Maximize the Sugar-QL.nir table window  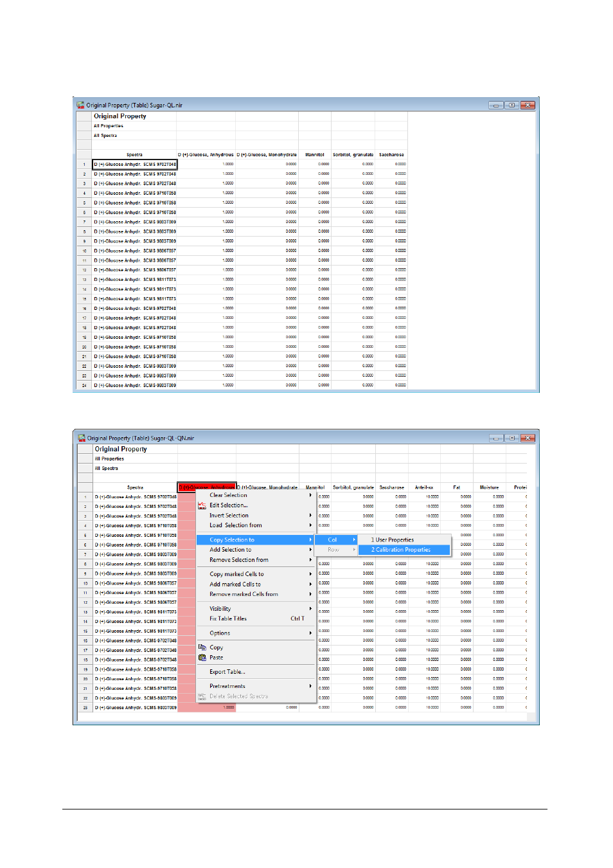click(511, 105)
